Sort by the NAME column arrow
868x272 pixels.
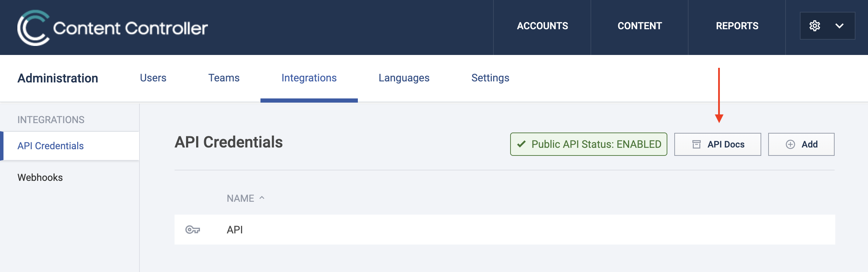pyautogui.click(x=262, y=198)
